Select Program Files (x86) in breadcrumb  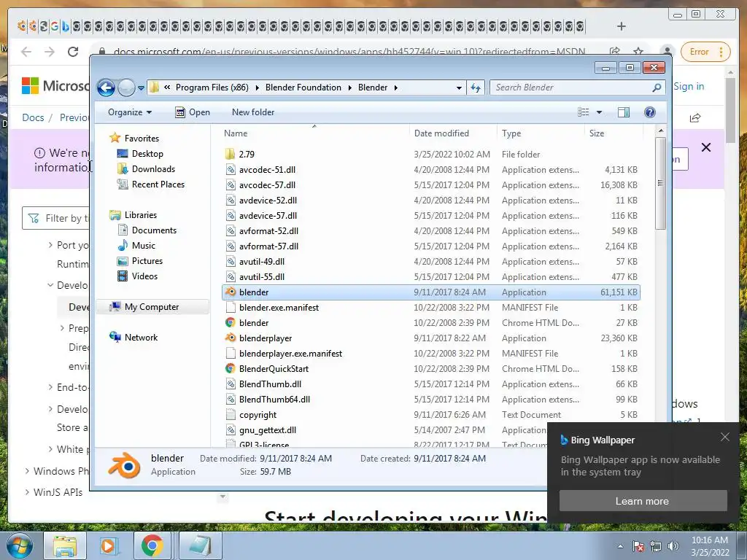[x=212, y=87]
